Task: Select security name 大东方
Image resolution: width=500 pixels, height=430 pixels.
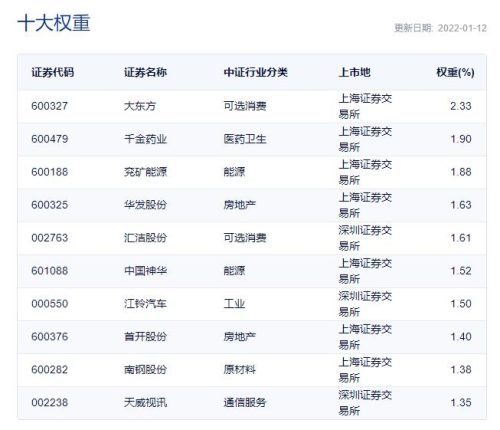Action: pyautogui.click(x=140, y=106)
